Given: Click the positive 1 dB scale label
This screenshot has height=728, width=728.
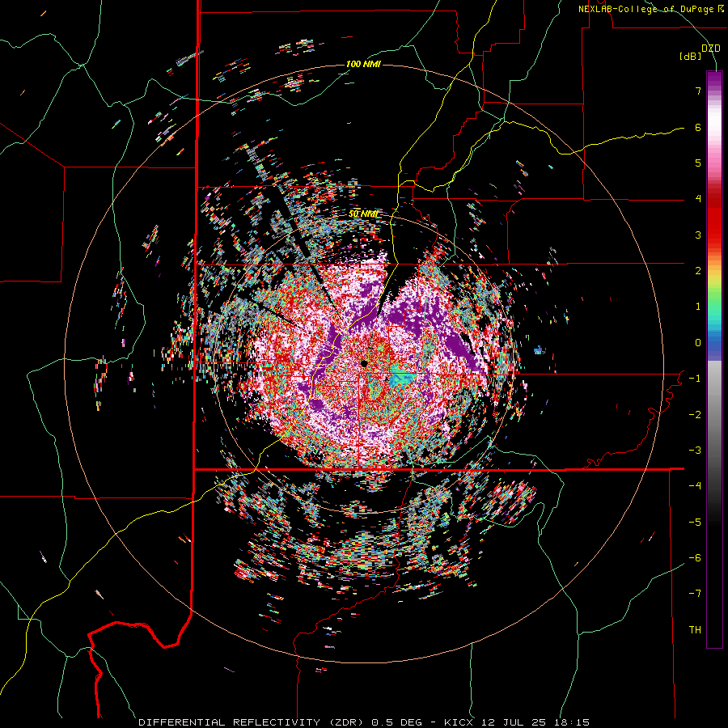Looking at the screenshot, I should (x=698, y=307).
